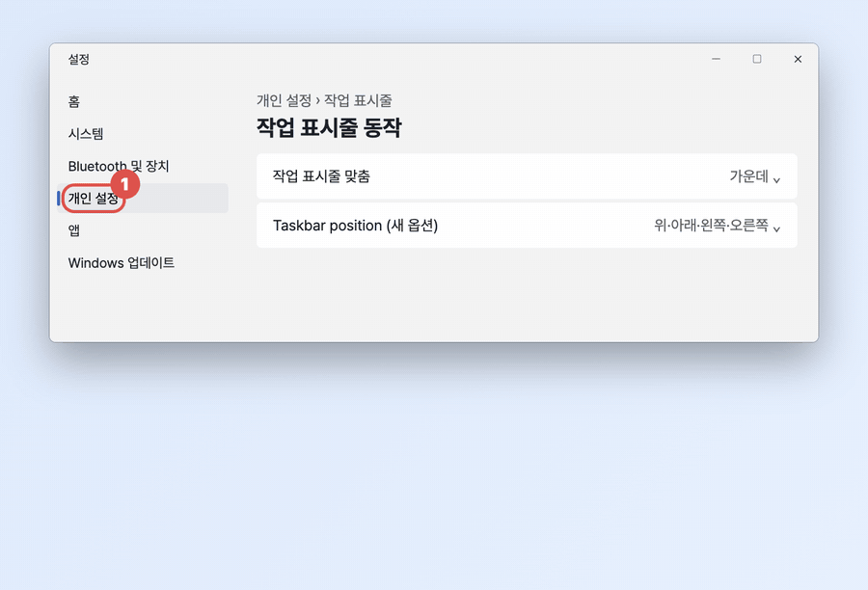
Task: Click the 설정 window title
Action: pos(79,59)
